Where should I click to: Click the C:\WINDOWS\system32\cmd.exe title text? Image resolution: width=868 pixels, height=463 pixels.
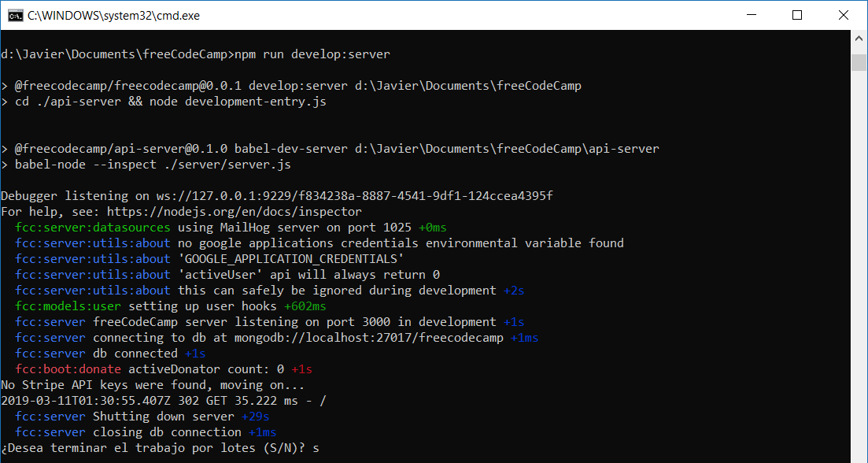coord(113,15)
